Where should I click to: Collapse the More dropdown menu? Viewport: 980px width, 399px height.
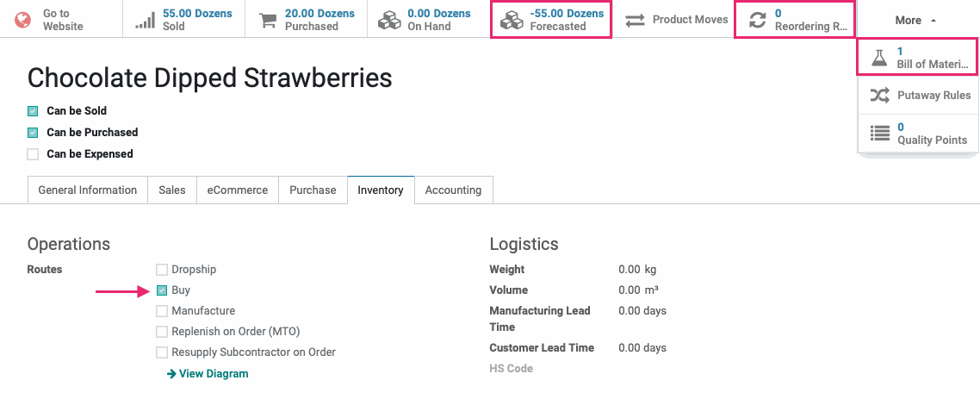click(915, 20)
